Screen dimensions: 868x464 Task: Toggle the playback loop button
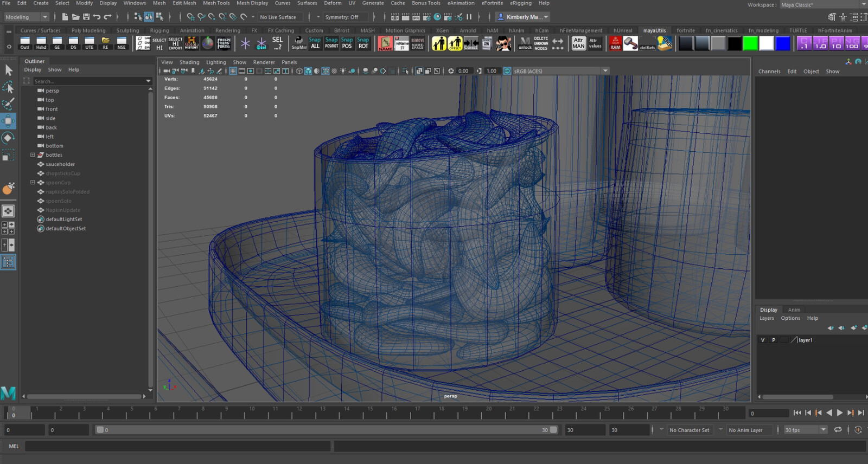click(838, 430)
